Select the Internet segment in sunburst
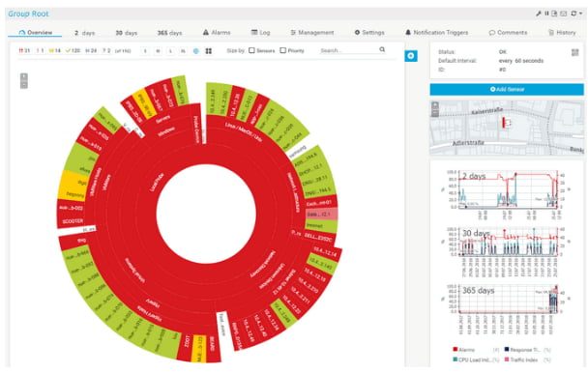Viewport: 588px width, 374px height. [x=321, y=226]
